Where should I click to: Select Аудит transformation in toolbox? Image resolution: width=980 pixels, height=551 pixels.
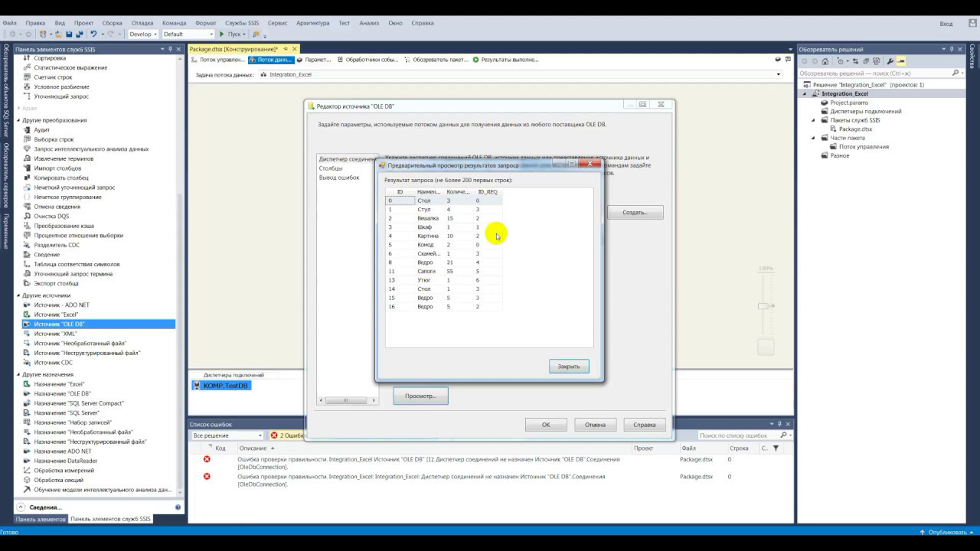click(41, 130)
